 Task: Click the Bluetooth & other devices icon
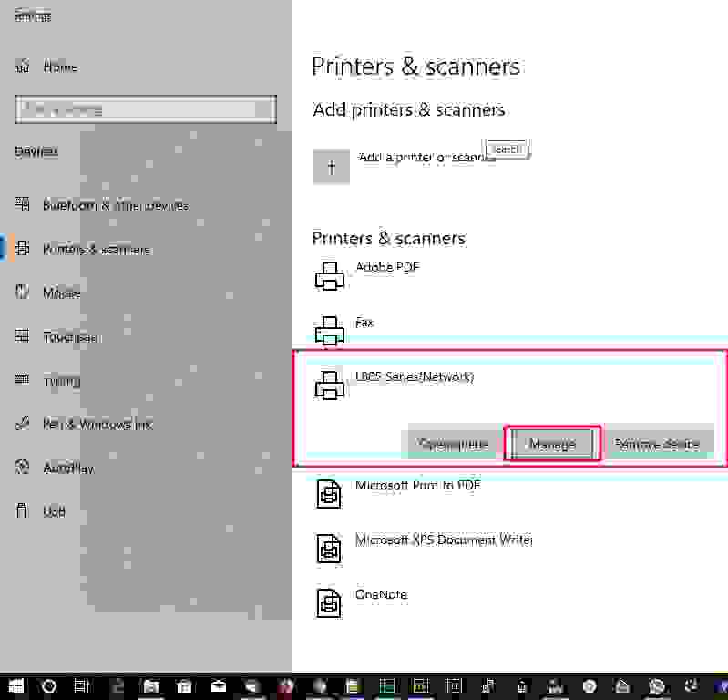coord(23,205)
